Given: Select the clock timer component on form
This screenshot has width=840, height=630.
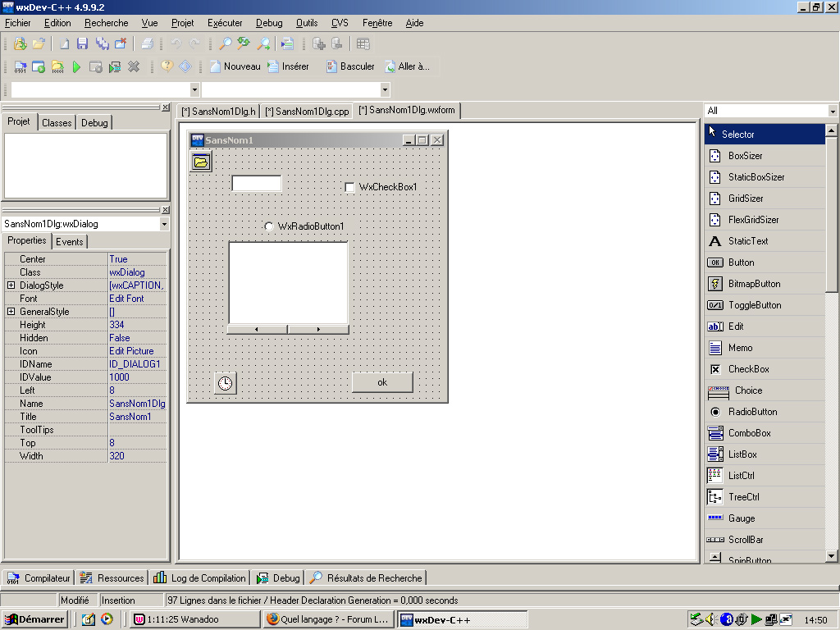Looking at the screenshot, I should pyautogui.click(x=226, y=383).
